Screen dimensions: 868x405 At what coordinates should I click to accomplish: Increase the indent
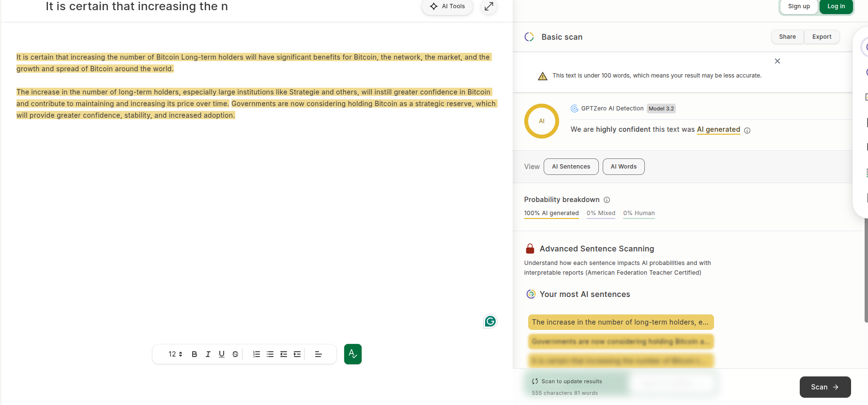click(x=297, y=354)
